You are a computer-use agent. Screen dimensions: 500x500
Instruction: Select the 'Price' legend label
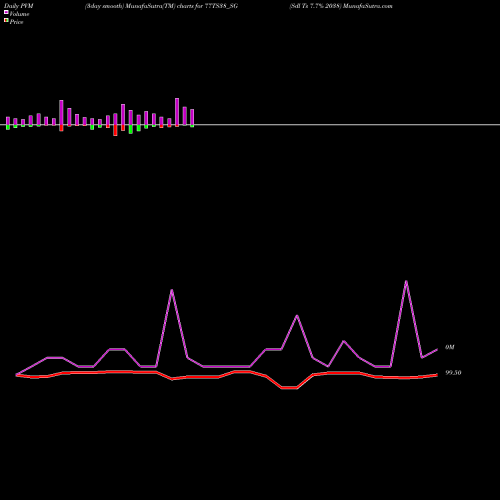coord(16,22)
